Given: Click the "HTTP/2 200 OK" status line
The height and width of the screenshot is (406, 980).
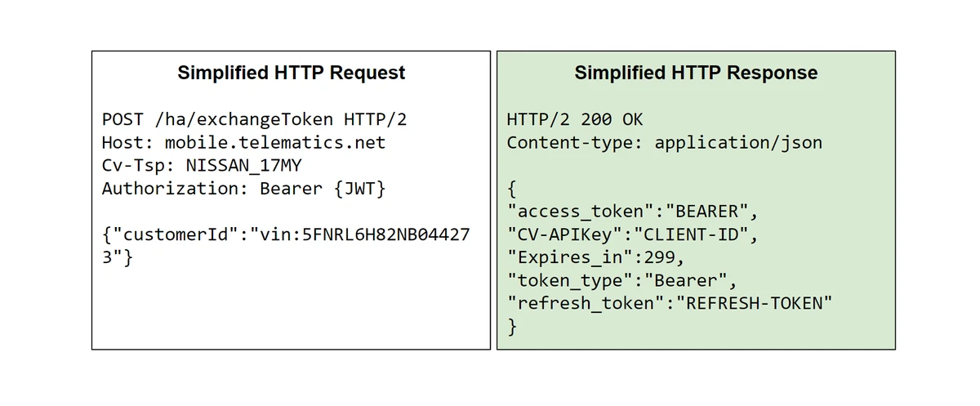Looking at the screenshot, I should point(574,119).
